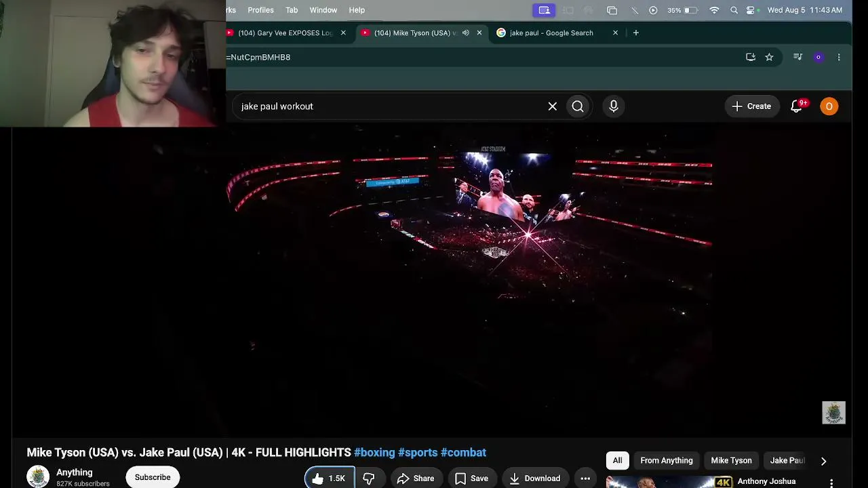Viewport: 868px width, 488px height.
Task: Like the video with thumbs up
Action: pyautogui.click(x=330, y=478)
